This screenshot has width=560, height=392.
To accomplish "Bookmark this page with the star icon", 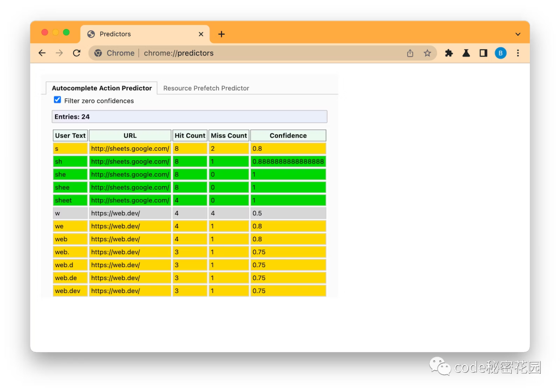I will tap(427, 53).
